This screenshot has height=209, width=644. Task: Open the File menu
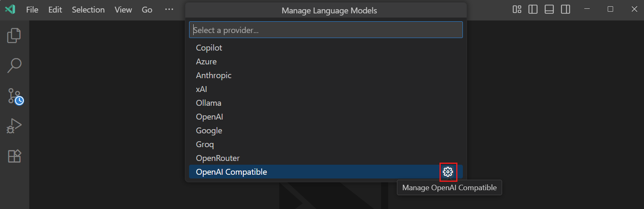(x=32, y=10)
